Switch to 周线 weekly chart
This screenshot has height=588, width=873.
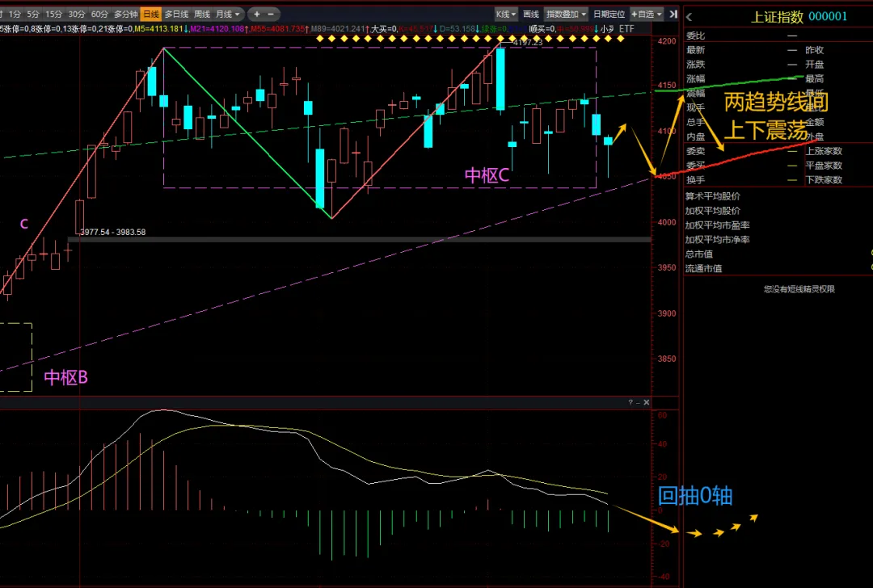[202, 14]
